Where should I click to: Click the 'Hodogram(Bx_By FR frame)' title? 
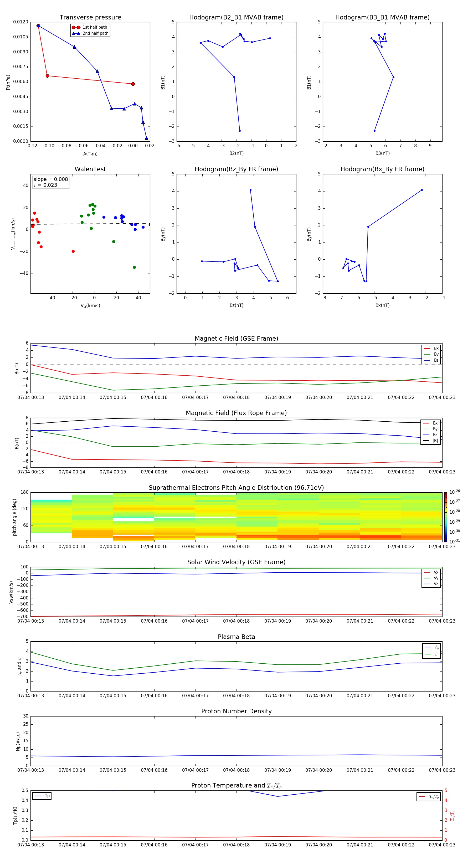coord(382,169)
